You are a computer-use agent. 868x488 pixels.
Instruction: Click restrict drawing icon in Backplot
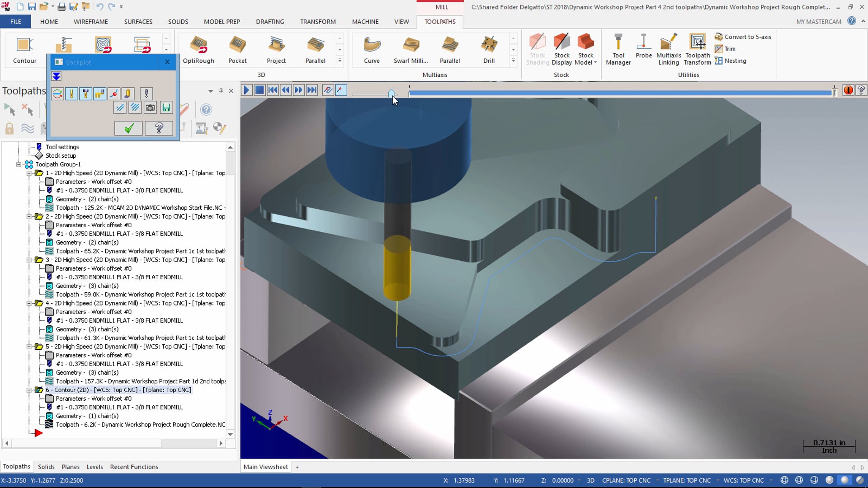[120, 108]
